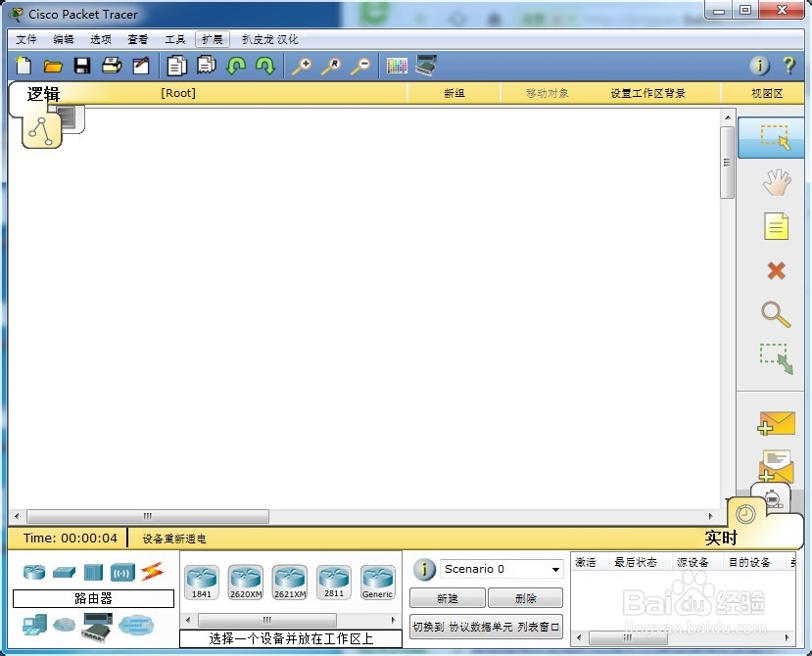Select the Hubs device category icon

tap(93, 572)
